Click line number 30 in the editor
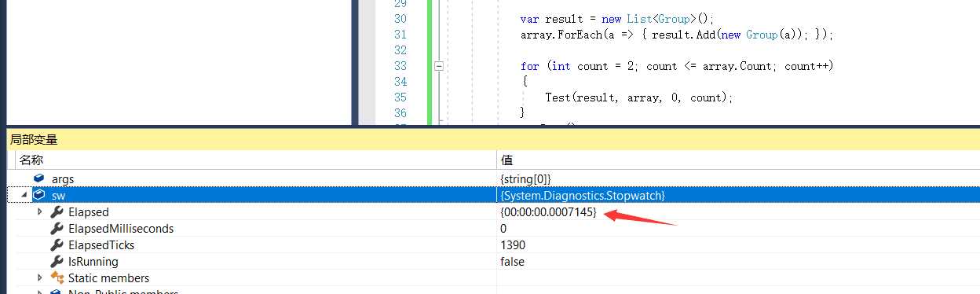 [x=400, y=19]
